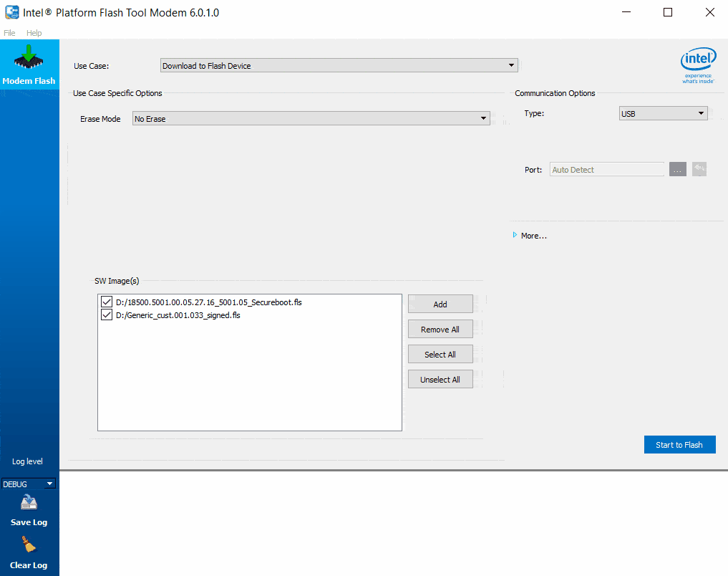The image size is (728, 576).
Task: Uncheck the Generic_cust signed.fls checkbox
Action: [107, 315]
